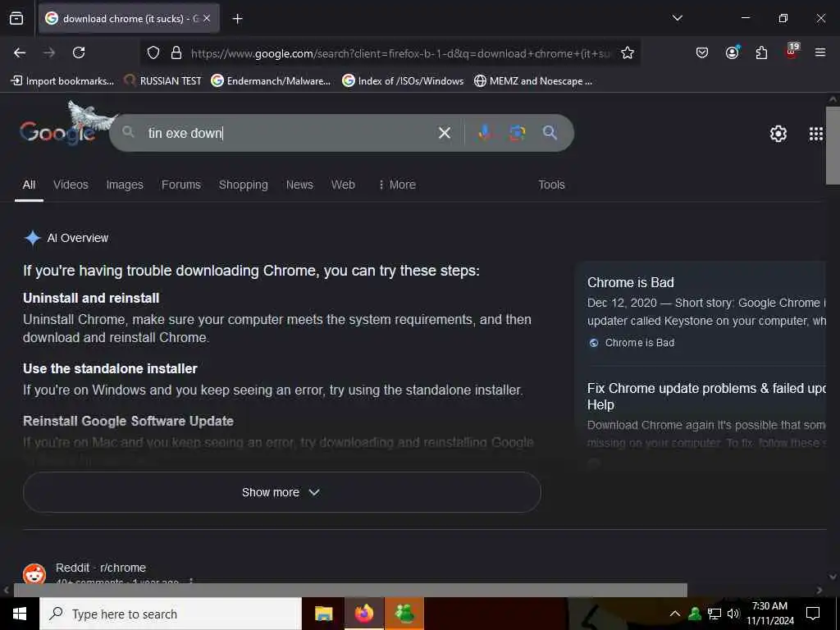This screenshot has height=630, width=840.
Task: Open tracking protection shield icon
Action: (x=153, y=53)
